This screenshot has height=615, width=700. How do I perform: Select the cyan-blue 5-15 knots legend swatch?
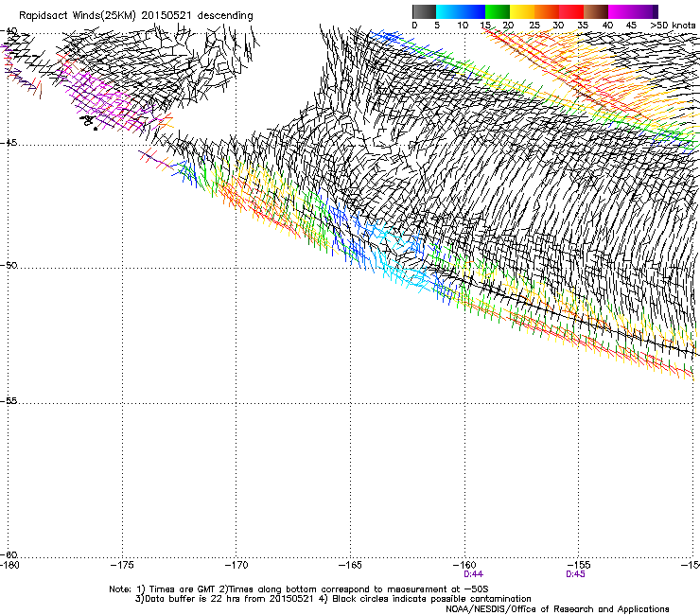click(x=461, y=11)
